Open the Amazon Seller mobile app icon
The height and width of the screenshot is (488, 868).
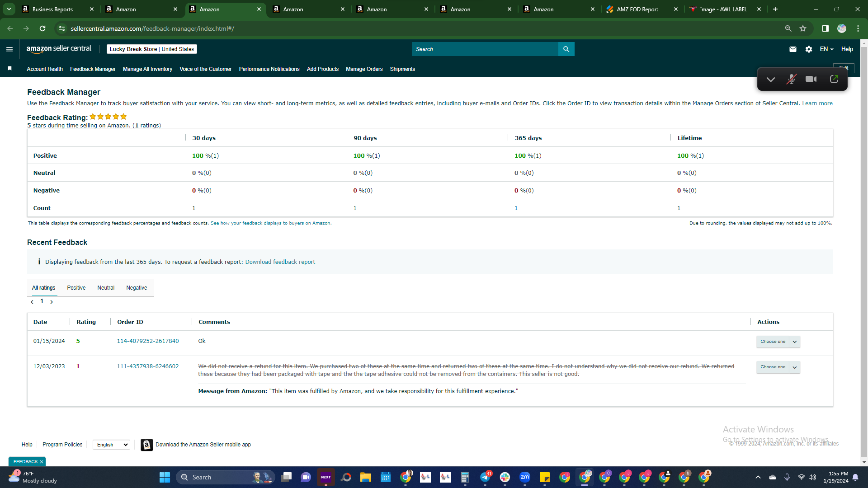(146, 445)
